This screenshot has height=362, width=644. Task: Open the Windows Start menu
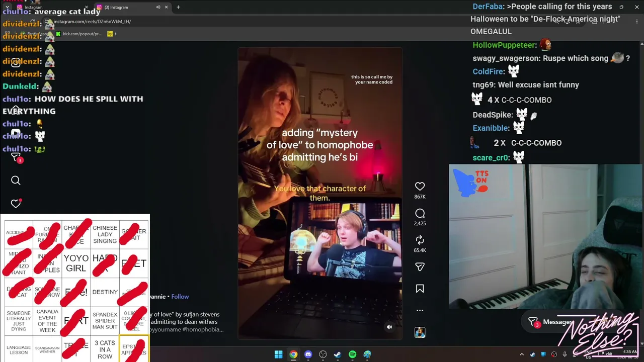tap(278, 354)
